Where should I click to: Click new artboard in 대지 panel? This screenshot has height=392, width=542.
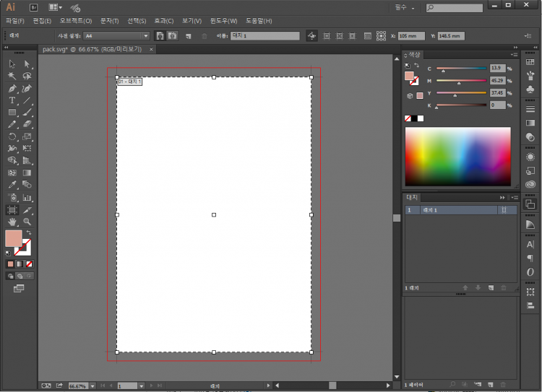tap(491, 288)
